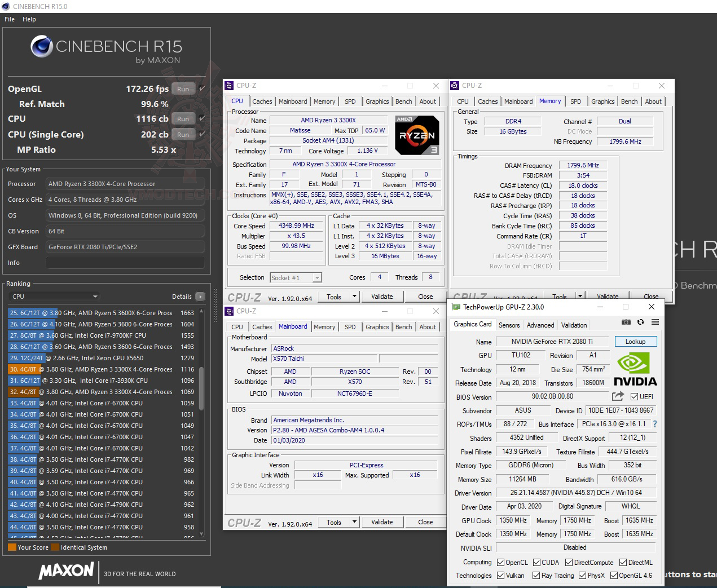717x588 pixels.
Task: Open the Help menu in Cinebench
Action: tap(29, 19)
